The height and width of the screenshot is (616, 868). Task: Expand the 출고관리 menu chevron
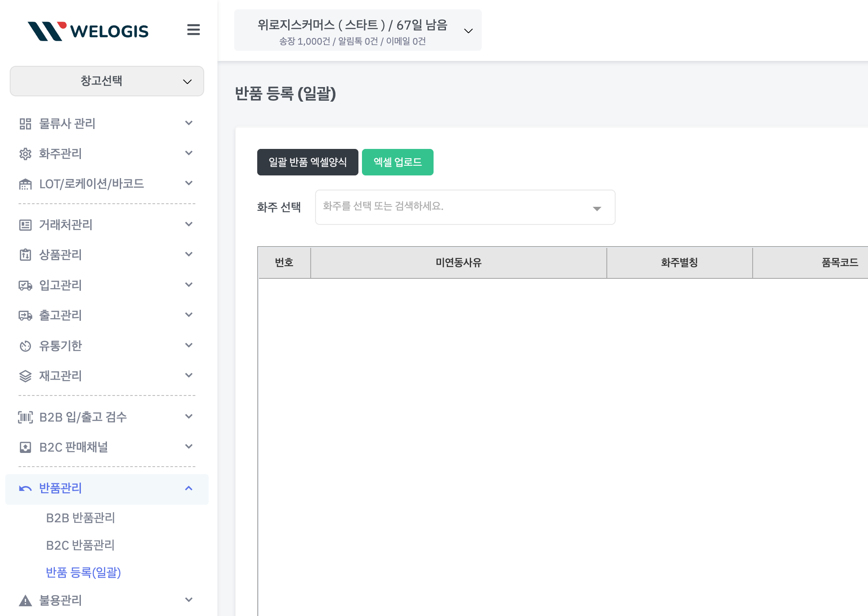189,315
